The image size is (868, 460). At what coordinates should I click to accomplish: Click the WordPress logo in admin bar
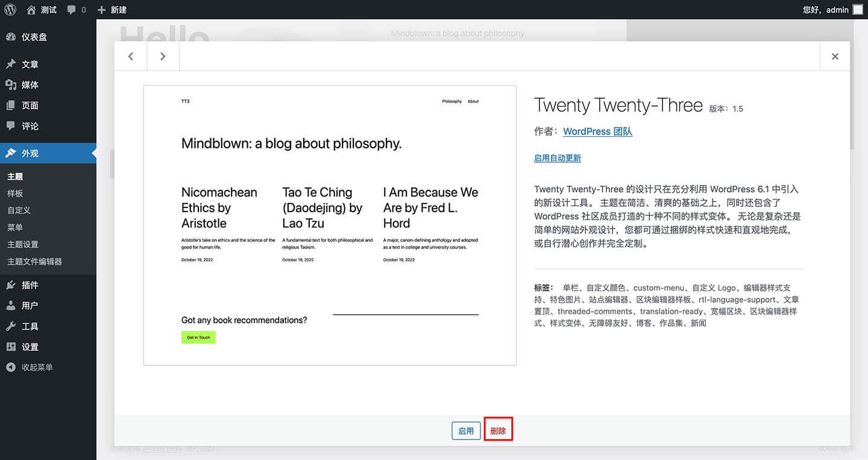[10, 10]
